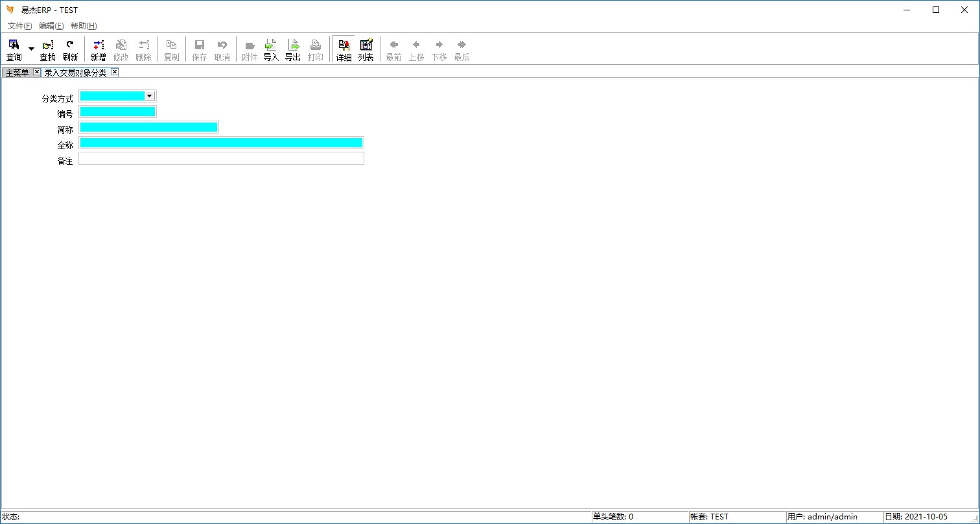980x524 pixels.
Task: Click the 导出 (Export) toolbar icon
Action: coord(293,49)
